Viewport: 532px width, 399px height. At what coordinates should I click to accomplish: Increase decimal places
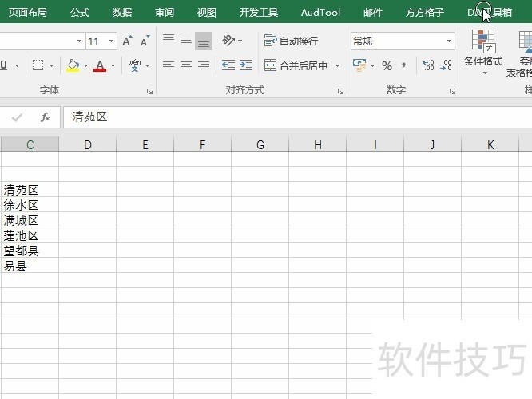(428, 65)
